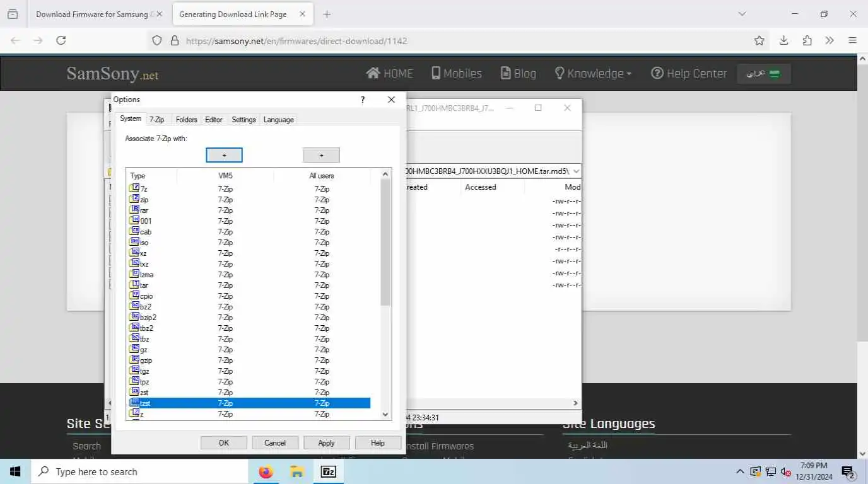Expand the 7-Zip path address dropdown
The width and height of the screenshot is (868, 484).
(x=576, y=171)
